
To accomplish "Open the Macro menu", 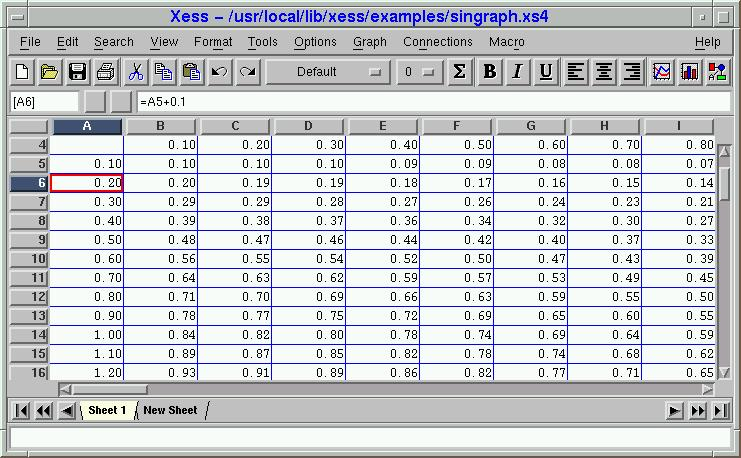I will tap(507, 42).
